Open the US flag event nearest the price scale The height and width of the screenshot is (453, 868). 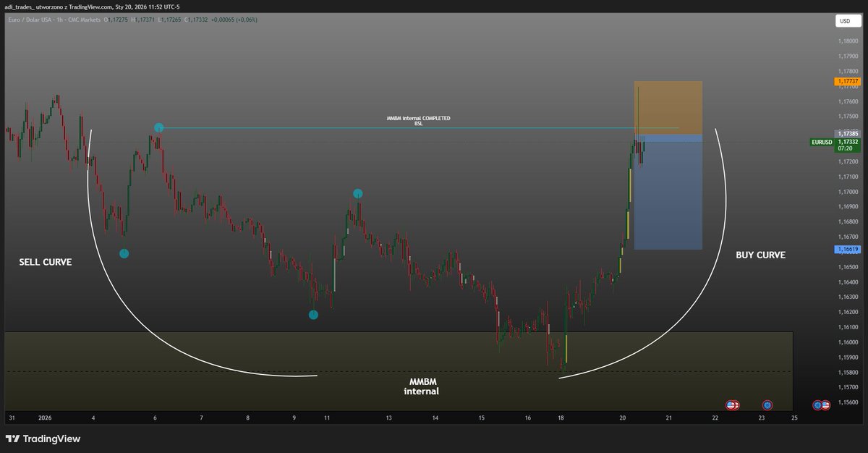(825, 405)
